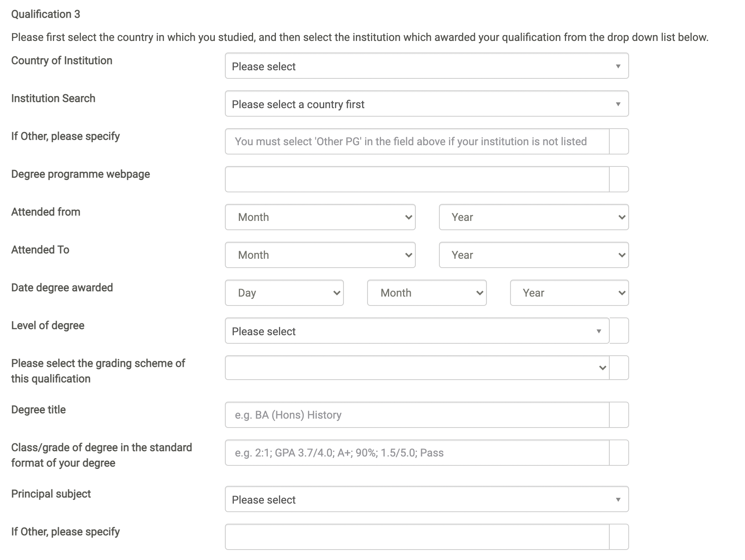This screenshot has width=745, height=560.
Task: Open the grading scheme dropdown
Action: (x=417, y=368)
